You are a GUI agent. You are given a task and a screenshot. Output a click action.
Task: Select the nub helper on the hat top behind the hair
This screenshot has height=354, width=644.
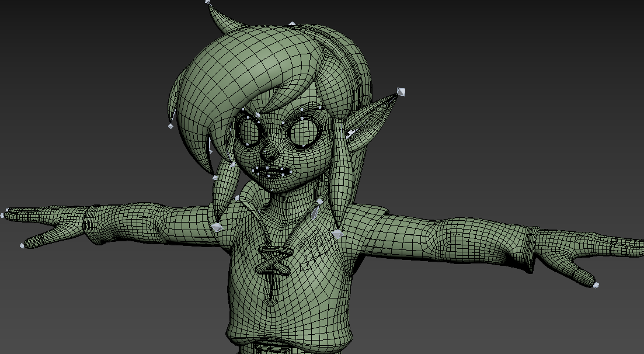292,24
